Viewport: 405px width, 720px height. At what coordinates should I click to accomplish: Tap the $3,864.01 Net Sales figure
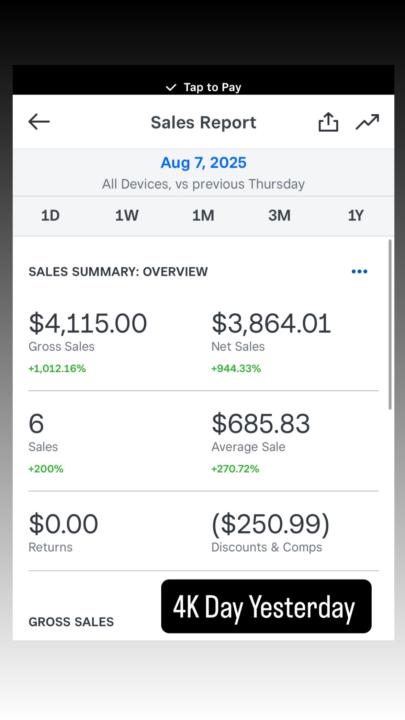tap(271, 323)
